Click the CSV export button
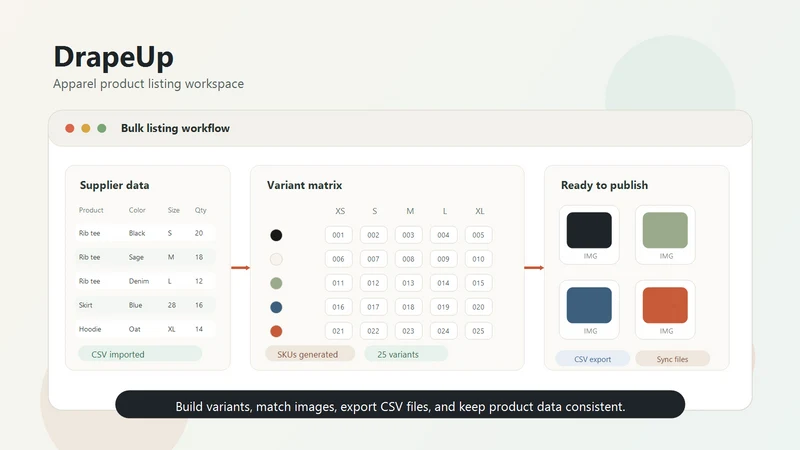800x450 pixels. click(x=592, y=359)
